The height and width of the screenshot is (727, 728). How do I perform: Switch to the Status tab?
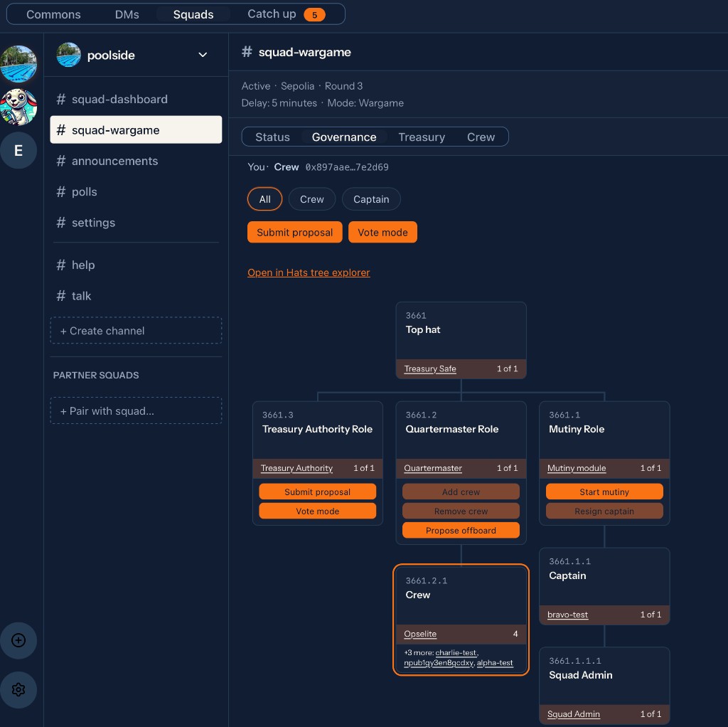pos(272,137)
